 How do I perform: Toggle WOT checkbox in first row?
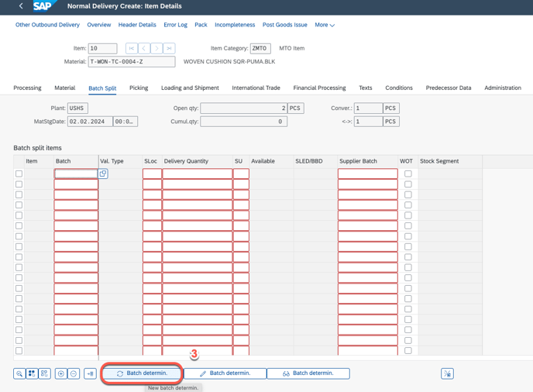pyautogui.click(x=407, y=174)
